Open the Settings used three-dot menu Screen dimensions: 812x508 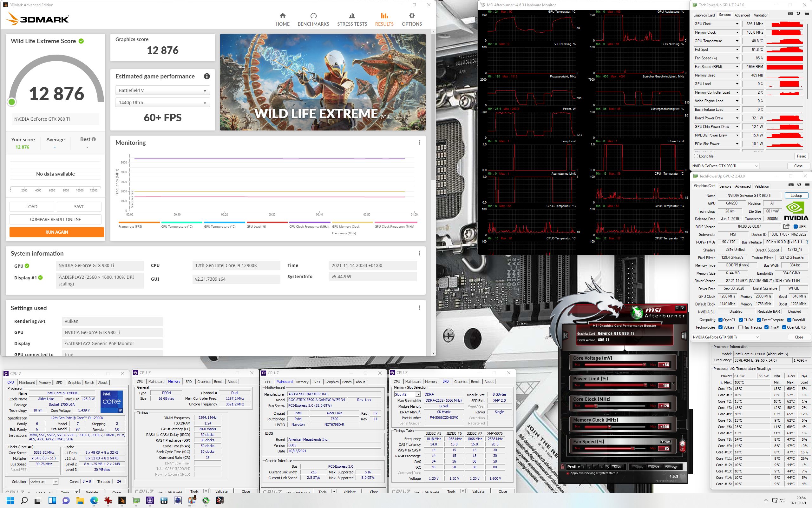(419, 308)
